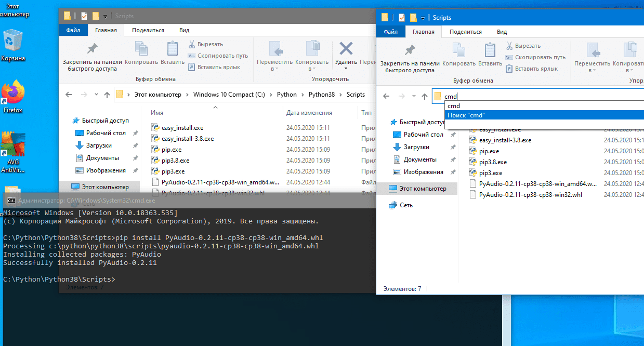Click Вставить paste icon in inactive Explorer window
Image resolution: width=644 pixels, height=346 pixels.
tap(172, 49)
